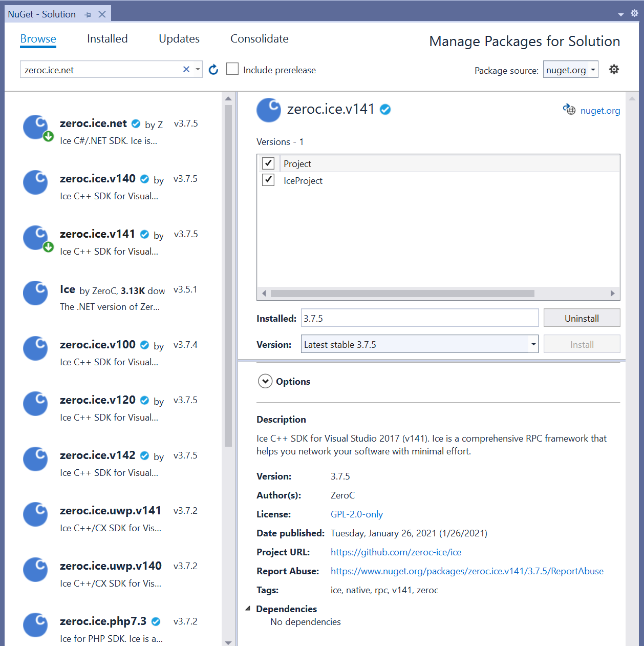Click the Uninstall button
This screenshot has width=644, height=646.
(x=582, y=318)
